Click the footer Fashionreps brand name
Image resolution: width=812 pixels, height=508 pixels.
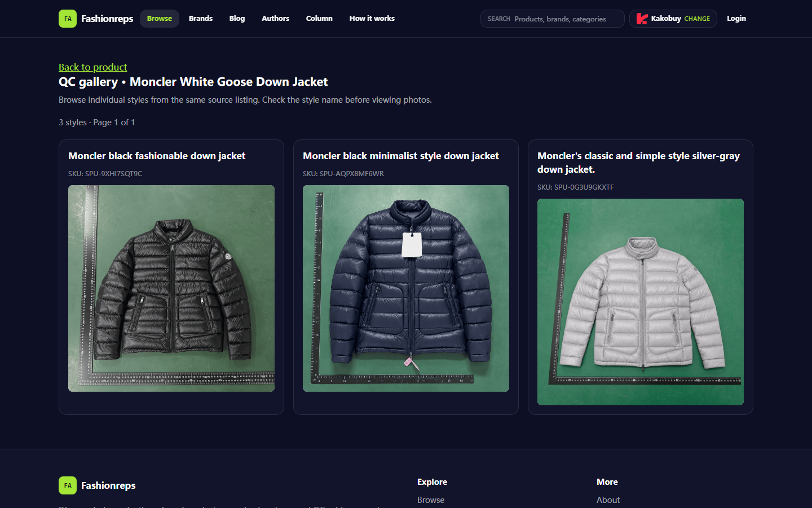click(x=108, y=485)
